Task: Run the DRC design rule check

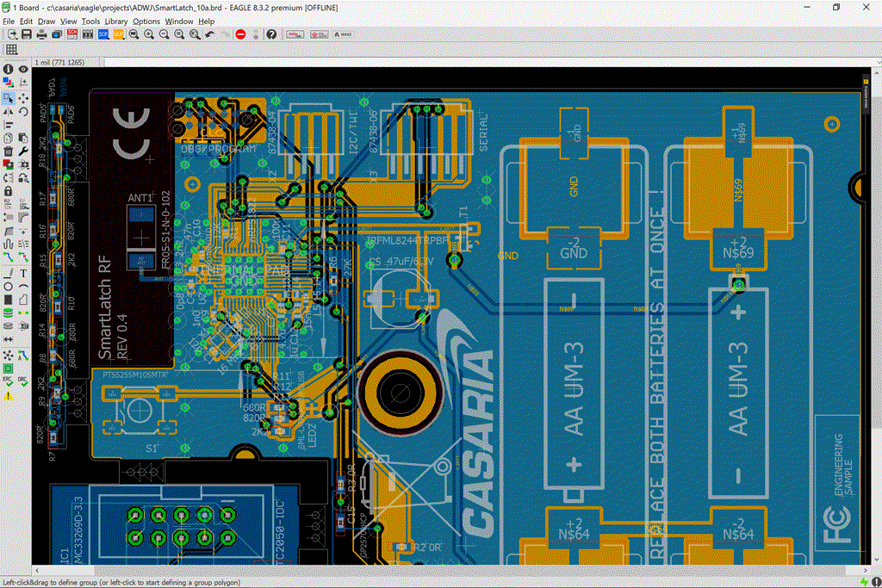Action: (23, 380)
